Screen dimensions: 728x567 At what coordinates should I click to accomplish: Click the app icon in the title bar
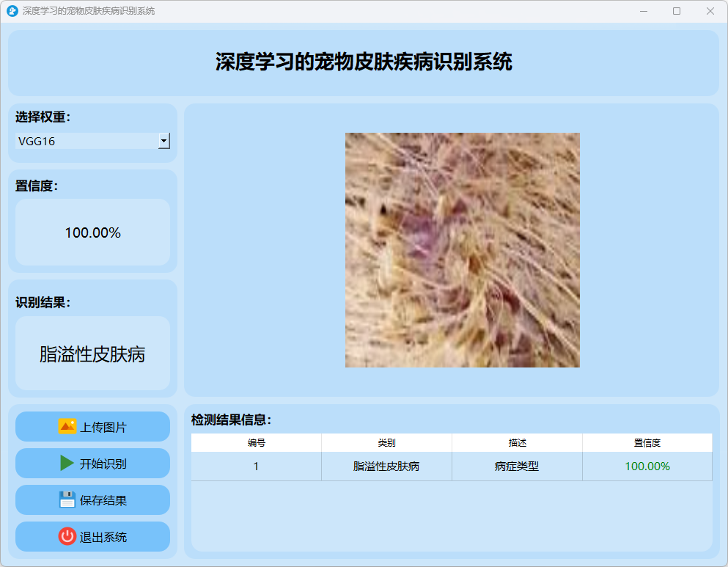click(12, 11)
